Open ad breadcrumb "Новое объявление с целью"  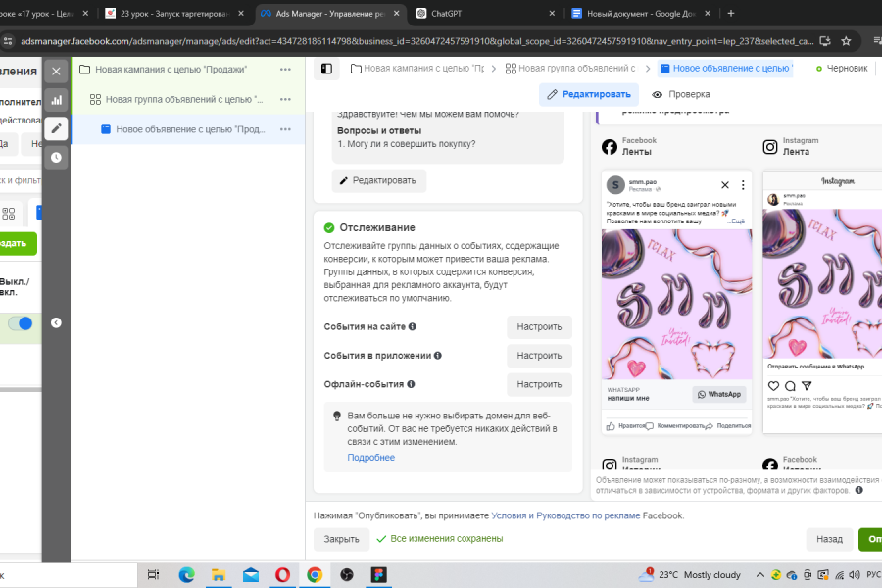pyautogui.click(x=726, y=68)
